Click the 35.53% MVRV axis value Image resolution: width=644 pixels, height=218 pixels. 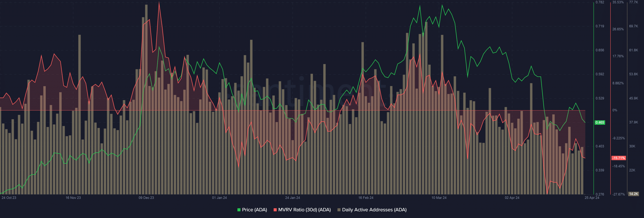[618, 2]
